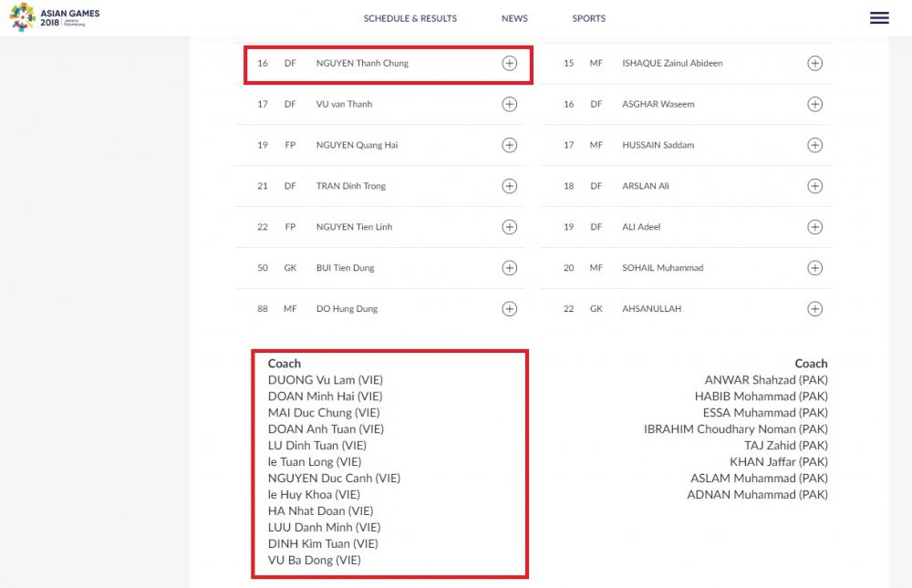Click plus icon for ISHAQUE Zainul Abideen
Screen dimensions: 912x588
(815, 64)
